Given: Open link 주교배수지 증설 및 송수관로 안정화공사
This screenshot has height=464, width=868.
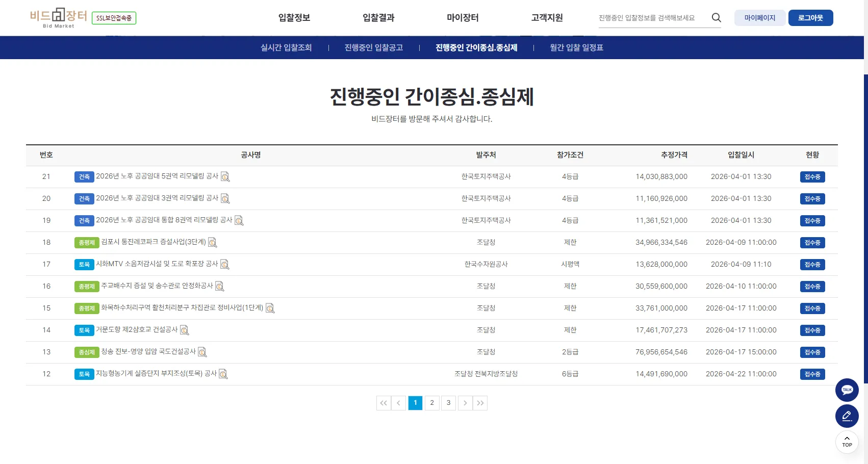Looking at the screenshot, I should 157,286.
